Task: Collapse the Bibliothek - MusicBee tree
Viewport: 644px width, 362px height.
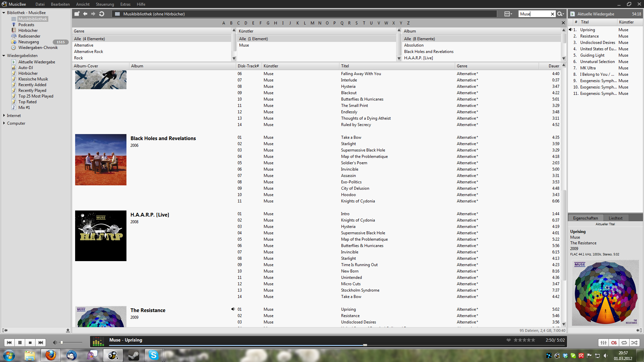Action: tap(4, 13)
